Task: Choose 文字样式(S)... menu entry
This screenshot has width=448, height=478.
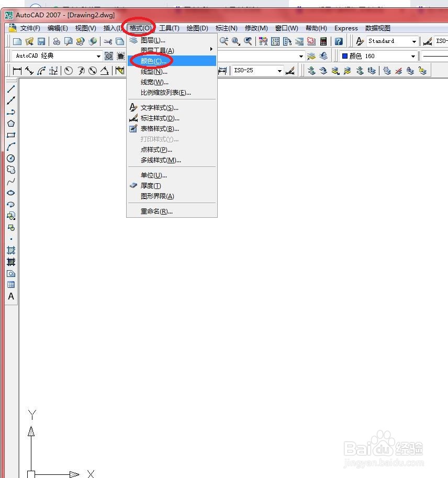Action: [x=172, y=108]
